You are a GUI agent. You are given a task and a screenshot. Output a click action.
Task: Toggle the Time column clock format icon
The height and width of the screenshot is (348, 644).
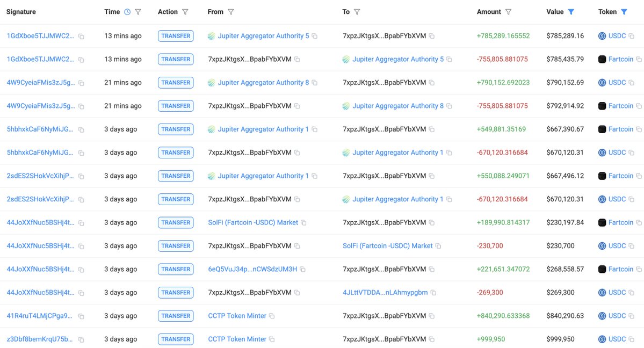[x=127, y=12]
